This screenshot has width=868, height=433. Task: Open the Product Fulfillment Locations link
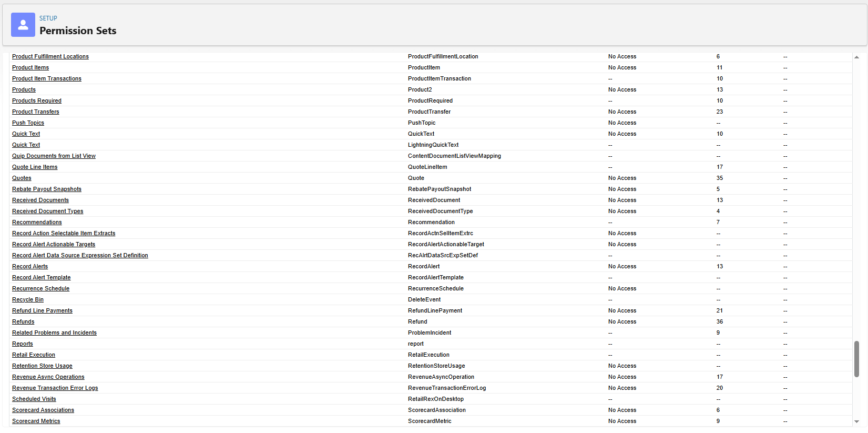click(x=50, y=56)
